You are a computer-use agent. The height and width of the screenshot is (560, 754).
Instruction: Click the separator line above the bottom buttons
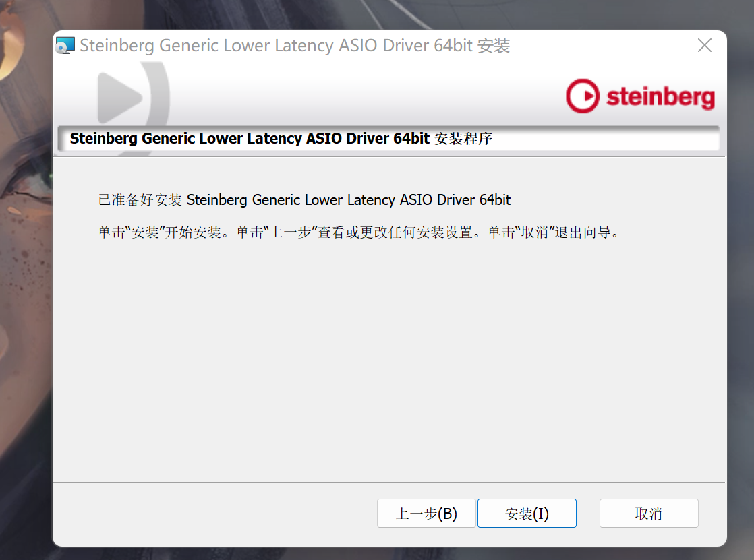388,482
